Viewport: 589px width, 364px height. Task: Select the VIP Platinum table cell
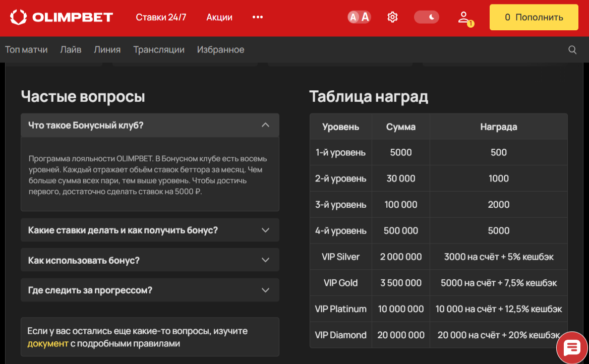pyautogui.click(x=341, y=309)
